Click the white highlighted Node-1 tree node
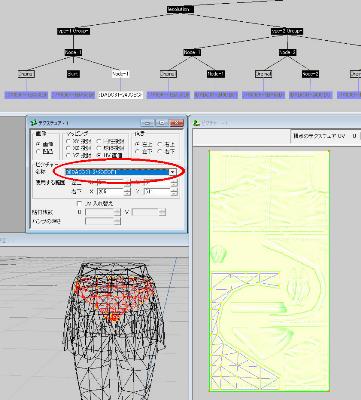Viewport: 361px width, 400px height. (121, 74)
